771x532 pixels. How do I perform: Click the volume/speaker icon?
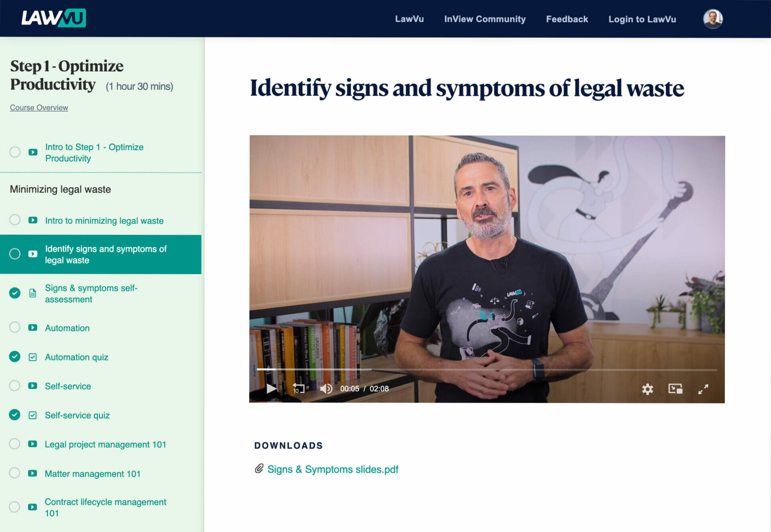click(326, 389)
